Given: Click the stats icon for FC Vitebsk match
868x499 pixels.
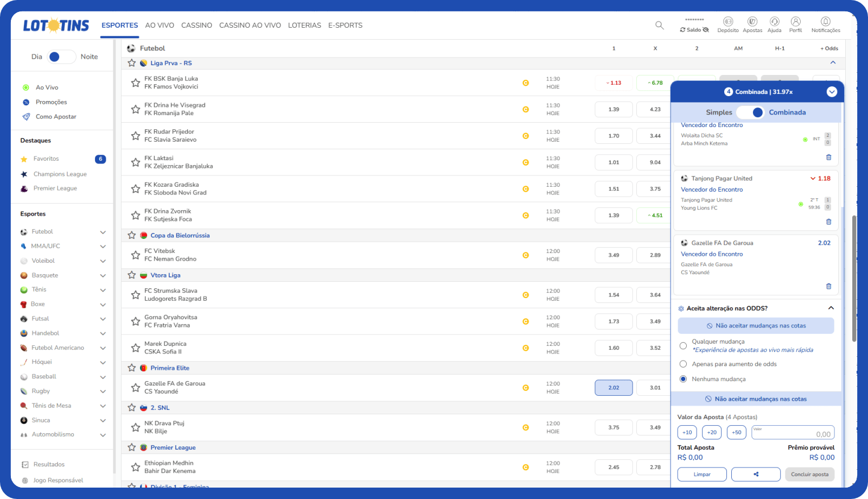Looking at the screenshot, I should (x=526, y=255).
